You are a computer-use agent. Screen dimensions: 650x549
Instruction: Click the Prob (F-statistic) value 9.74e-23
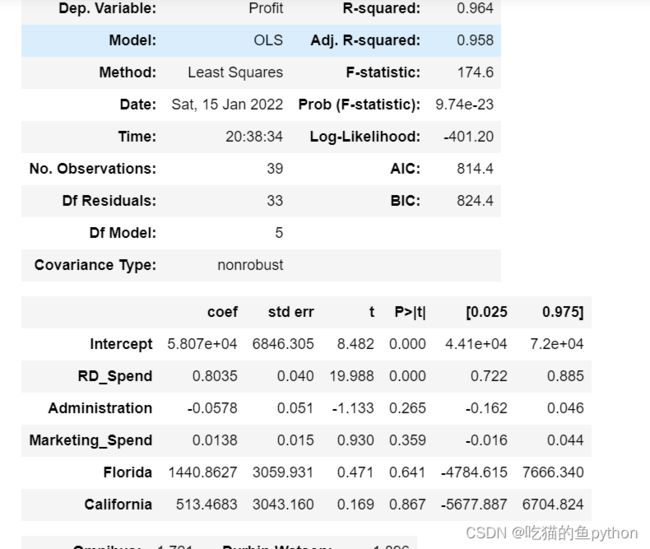464,104
